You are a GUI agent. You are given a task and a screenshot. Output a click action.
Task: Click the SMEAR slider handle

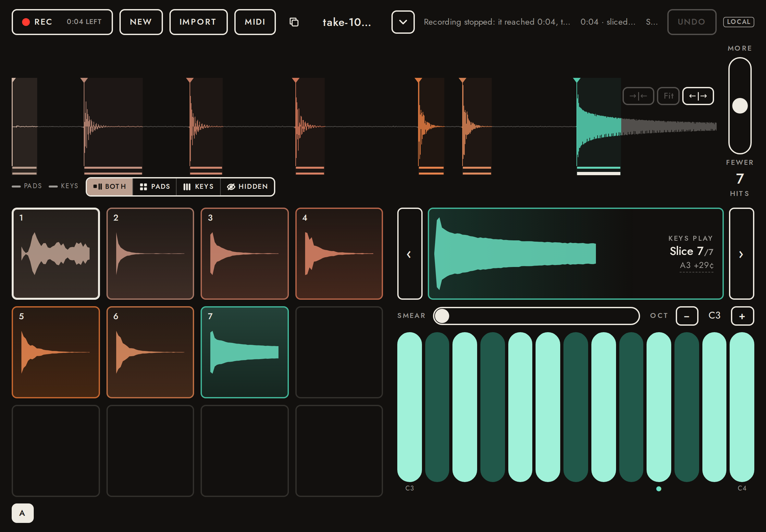point(442,316)
